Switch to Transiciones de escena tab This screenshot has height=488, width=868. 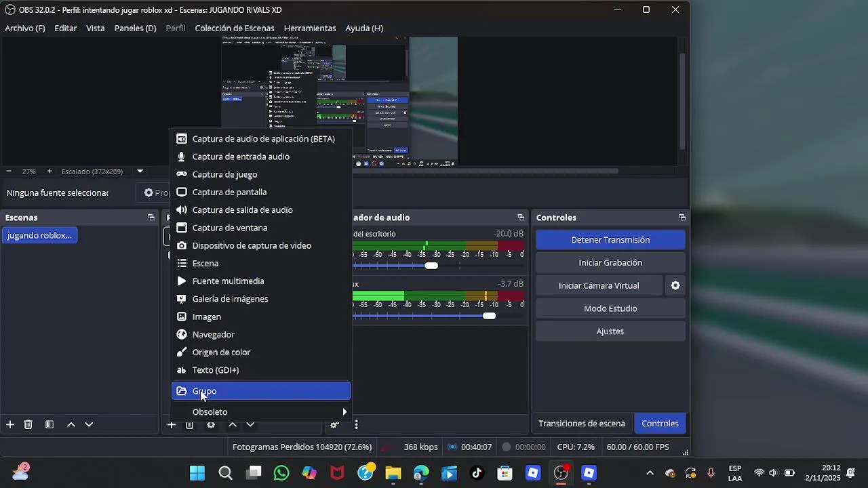(x=582, y=424)
